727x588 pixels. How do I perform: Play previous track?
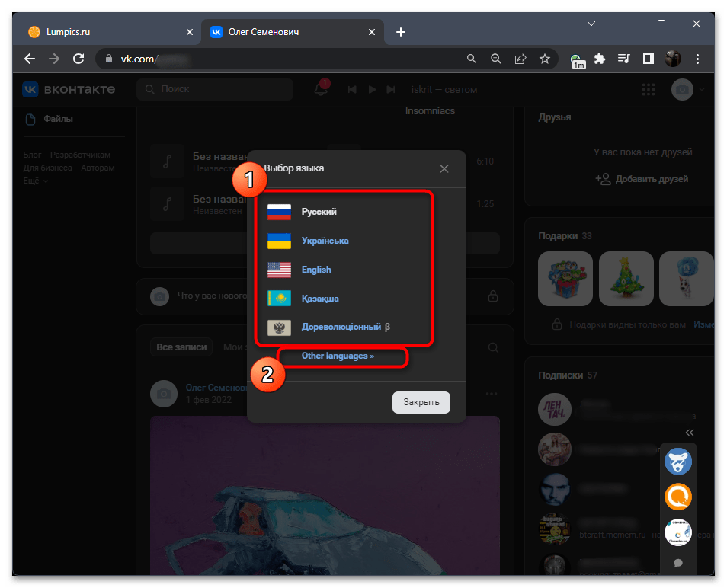352,89
